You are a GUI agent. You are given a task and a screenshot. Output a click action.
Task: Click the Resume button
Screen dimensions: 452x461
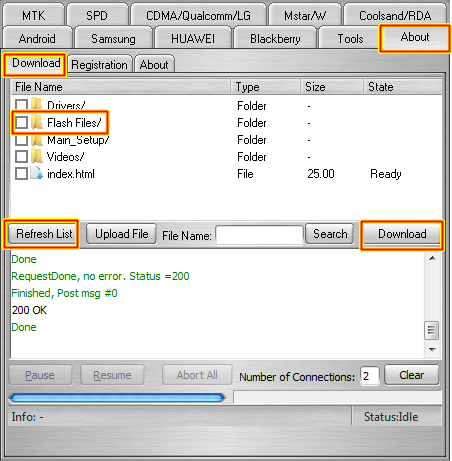tap(112, 375)
